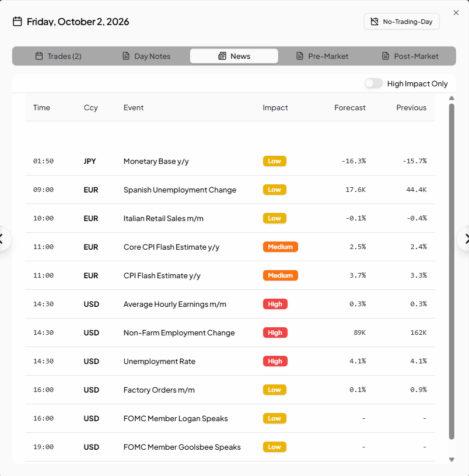Click High badge for Non-Farm Employment Change
This screenshot has height=476, width=469.
click(x=275, y=332)
